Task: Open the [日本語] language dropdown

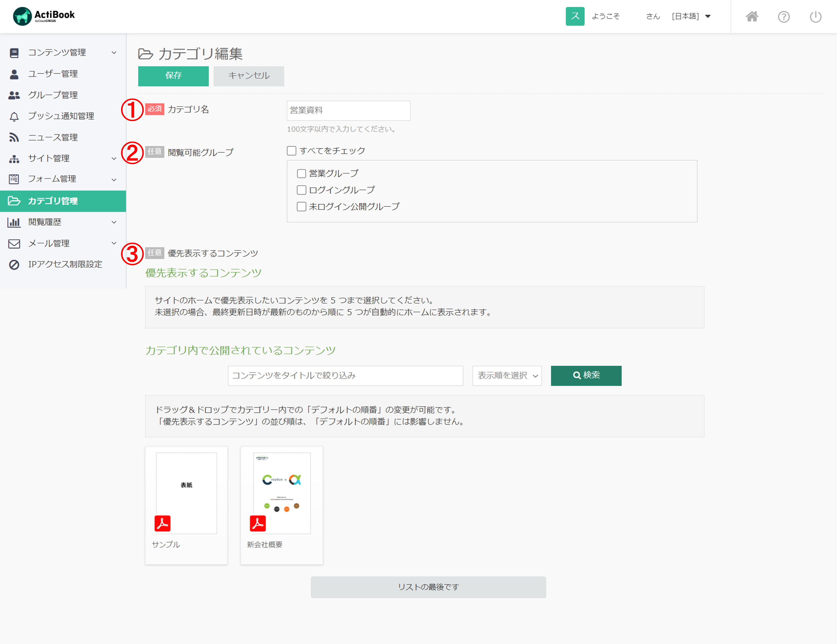Action: click(x=691, y=16)
